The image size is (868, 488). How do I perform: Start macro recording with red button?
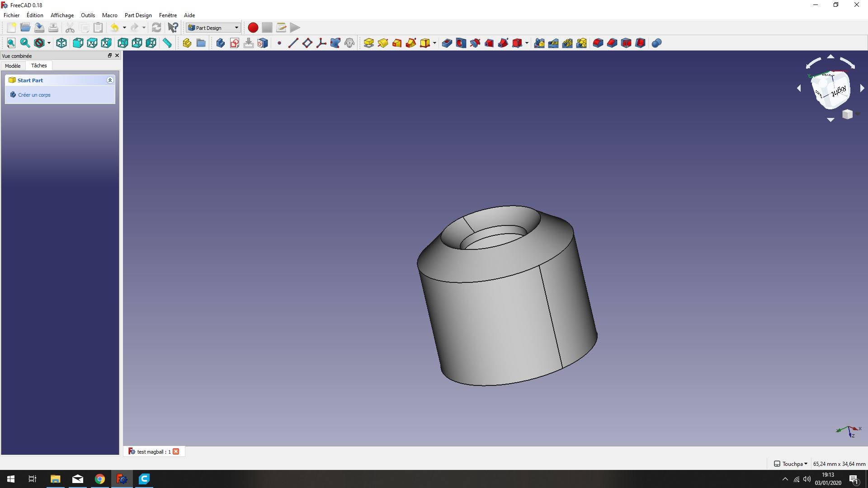pyautogui.click(x=253, y=28)
